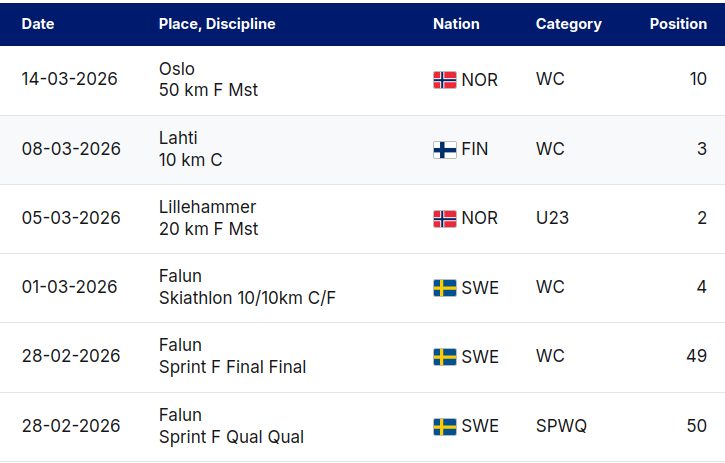Open the Falun Sprint F Final result
Viewport: 725px width, 463px height.
pyautogui.click(x=232, y=357)
